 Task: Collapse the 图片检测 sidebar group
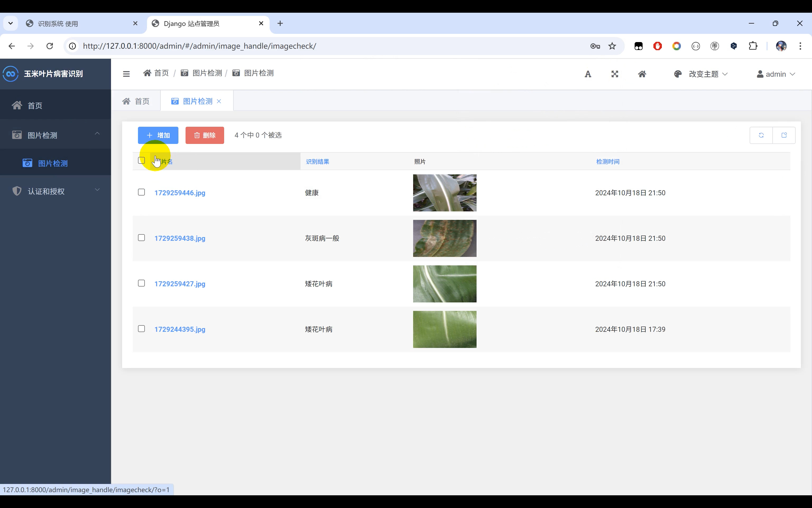[x=55, y=135]
